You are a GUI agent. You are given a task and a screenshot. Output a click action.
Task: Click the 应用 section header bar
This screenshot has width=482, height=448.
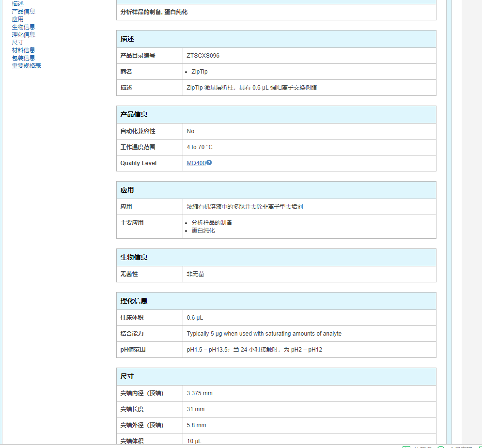(276, 190)
